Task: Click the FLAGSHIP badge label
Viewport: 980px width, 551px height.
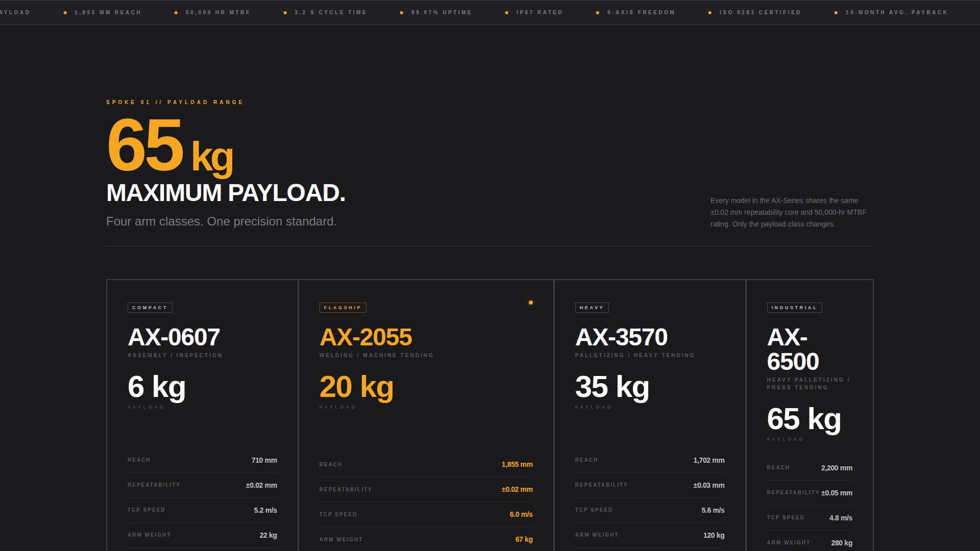Action: tap(342, 308)
